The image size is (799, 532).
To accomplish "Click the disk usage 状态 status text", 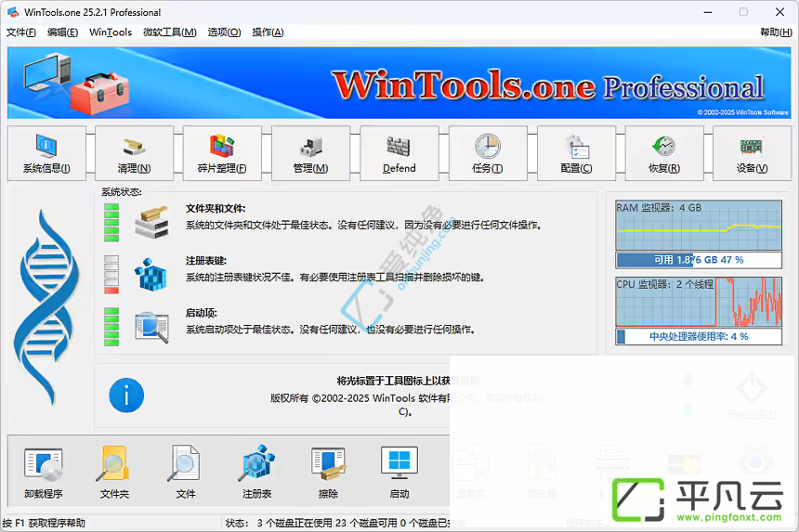I will pos(346,523).
